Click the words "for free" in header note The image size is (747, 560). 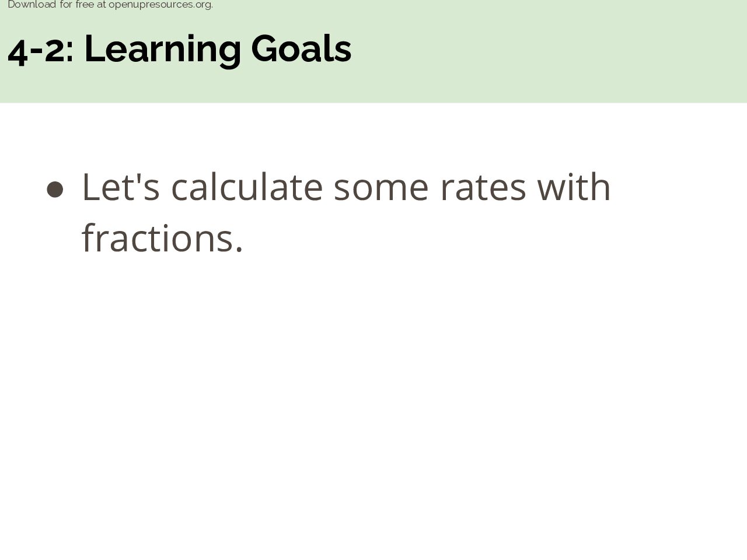(x=77, y=5)
